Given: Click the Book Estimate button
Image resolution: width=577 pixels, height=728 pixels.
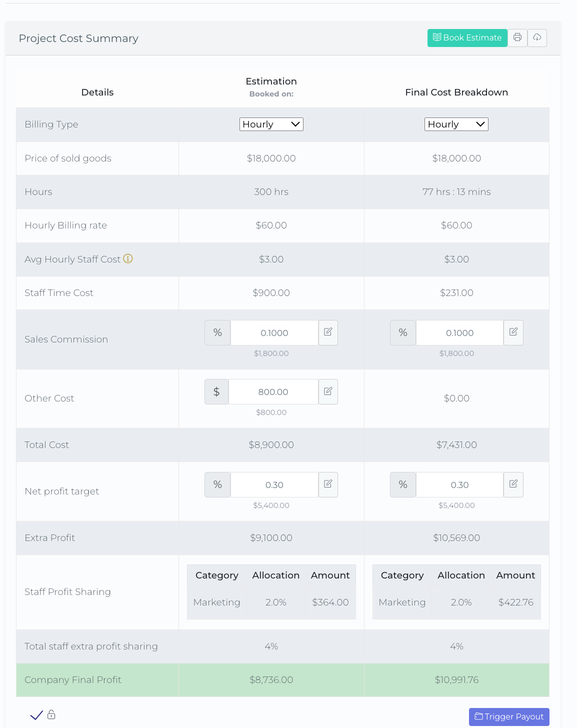Looking at the screenshot, I should coord(467,38).
